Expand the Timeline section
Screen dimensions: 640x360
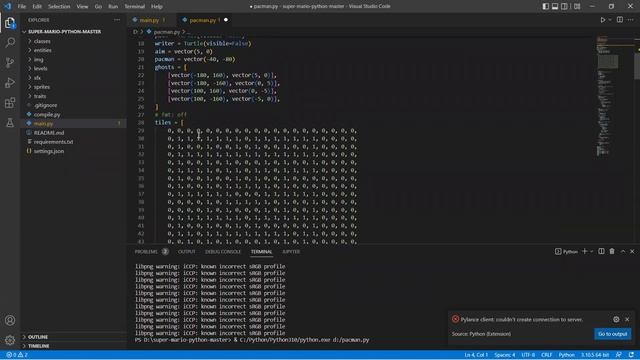[x=74, y=346]
